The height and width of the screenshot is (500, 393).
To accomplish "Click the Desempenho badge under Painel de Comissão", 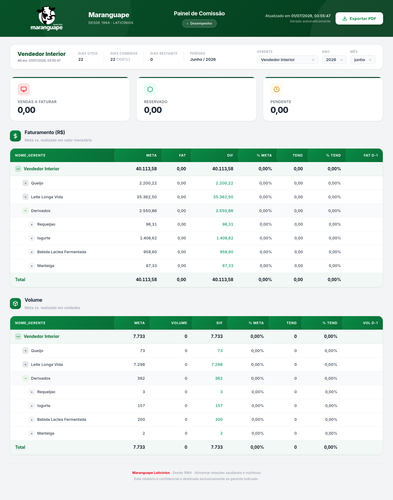I will (199, 24).
